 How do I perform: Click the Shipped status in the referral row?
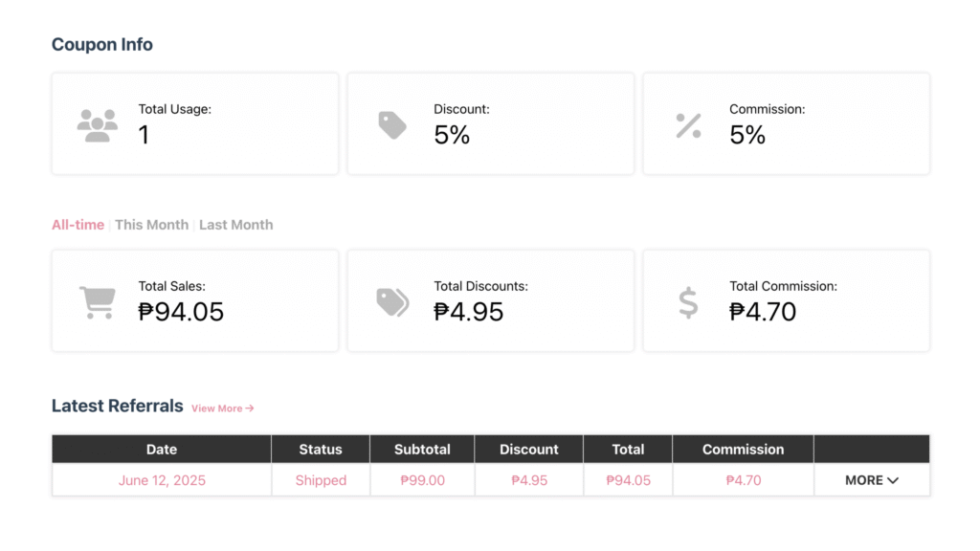click(x=321, y=480)
